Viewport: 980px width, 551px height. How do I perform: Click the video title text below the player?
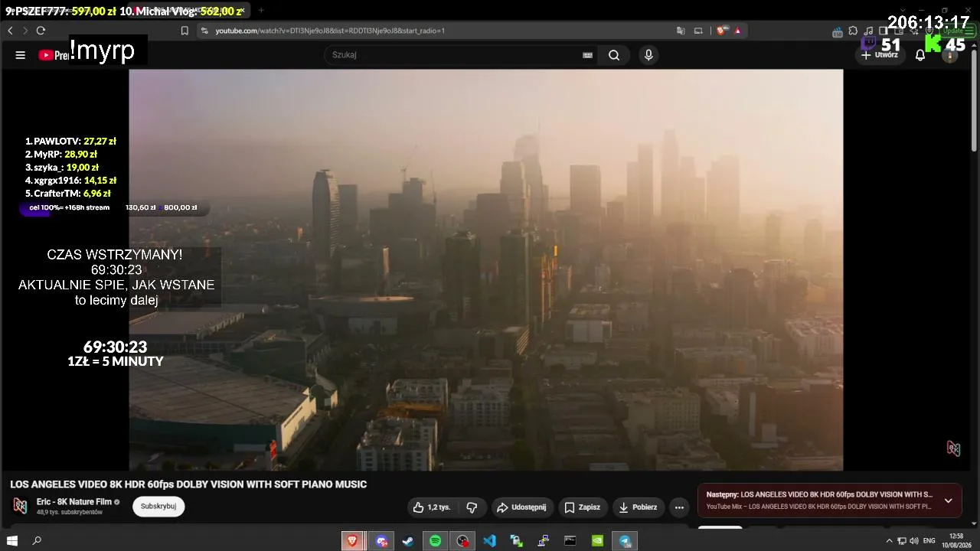188,484
